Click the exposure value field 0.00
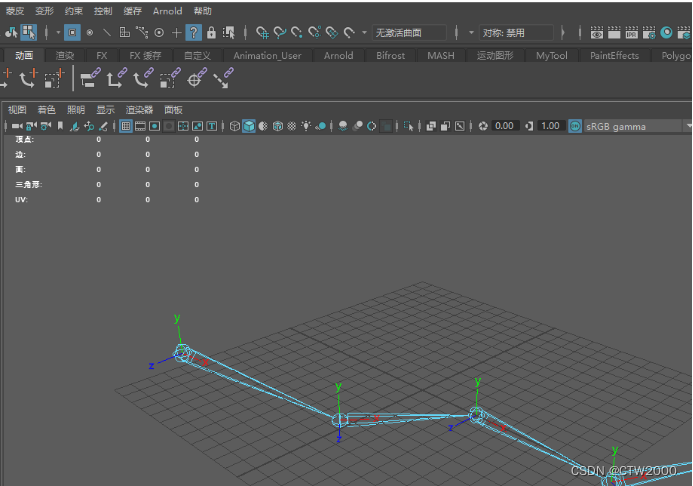The height and width of the screenshot is (486, 693). (504, 126)
